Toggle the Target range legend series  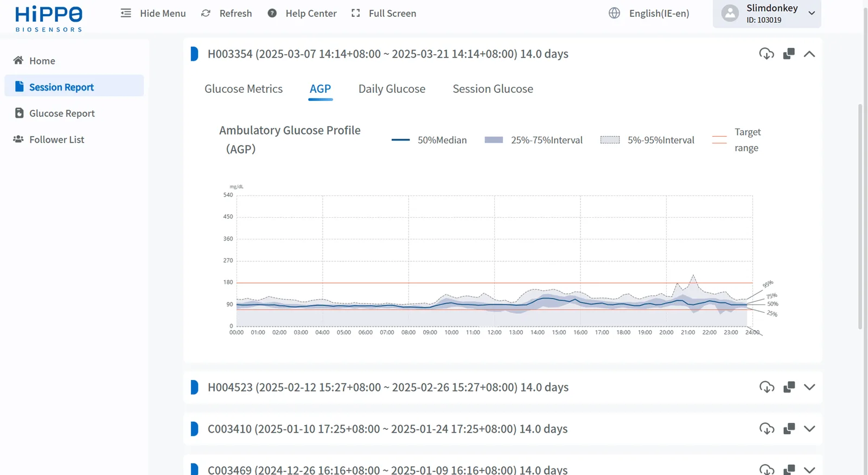[737, 140]
